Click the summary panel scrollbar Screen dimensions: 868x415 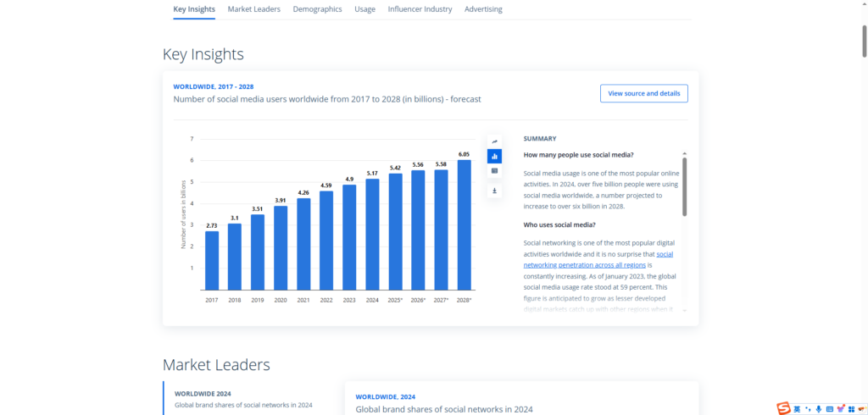(684, 186)
